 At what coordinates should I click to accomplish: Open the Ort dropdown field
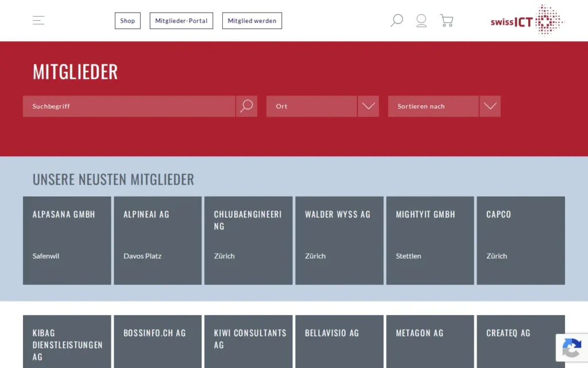(x=312, y=106)
